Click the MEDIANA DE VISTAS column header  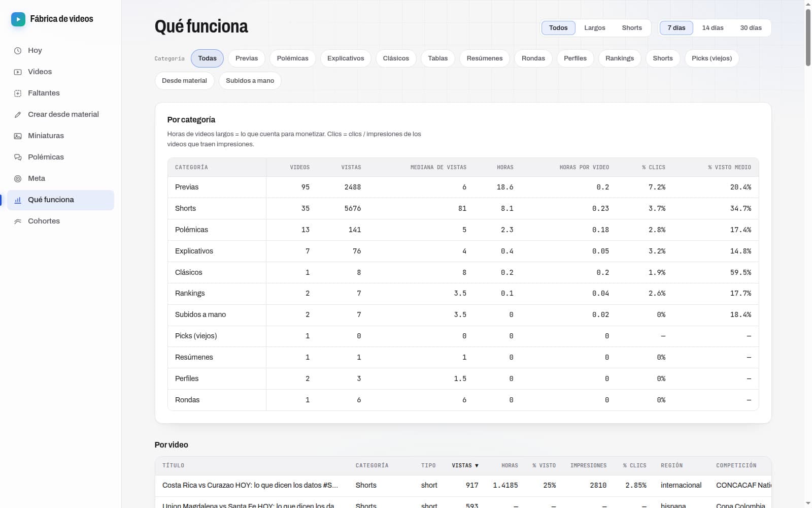click(x=438, y=167)
